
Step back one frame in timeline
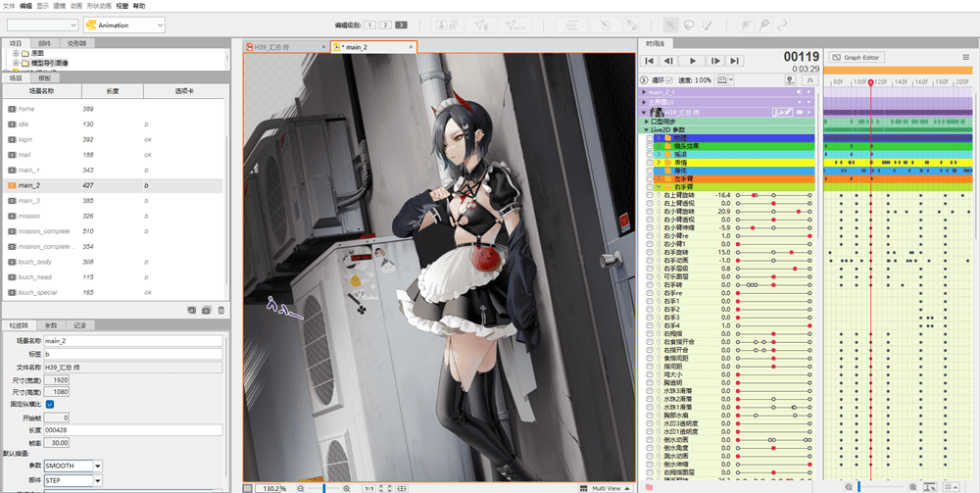tap(668, 61)
